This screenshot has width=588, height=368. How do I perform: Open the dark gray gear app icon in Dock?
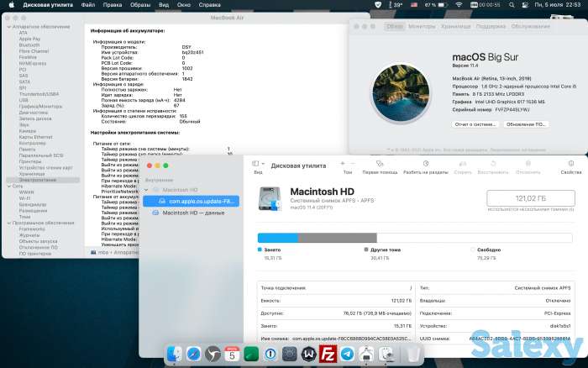[x=290, y=354]
